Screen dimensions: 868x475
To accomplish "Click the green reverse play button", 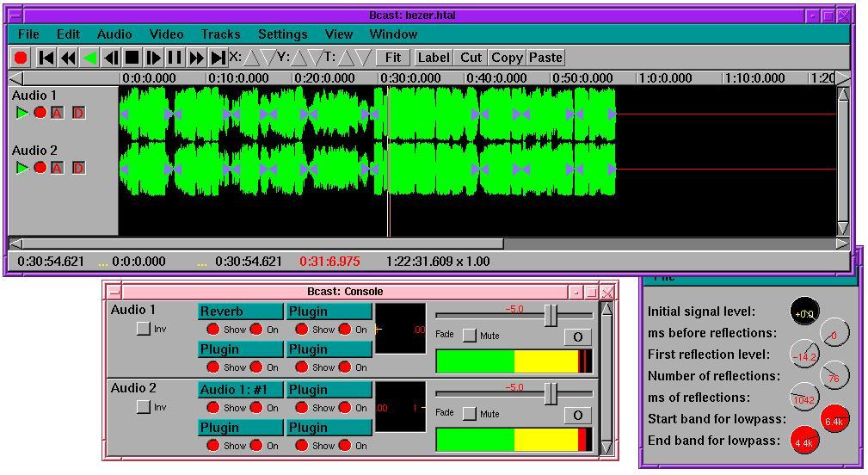I will click(89, 58).
